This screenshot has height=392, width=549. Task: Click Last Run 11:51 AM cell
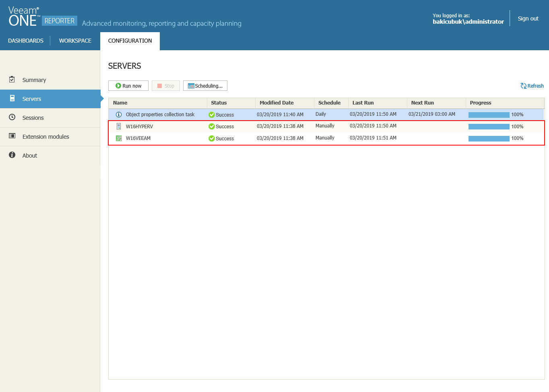pyautogui.click(x=373, y=138)
